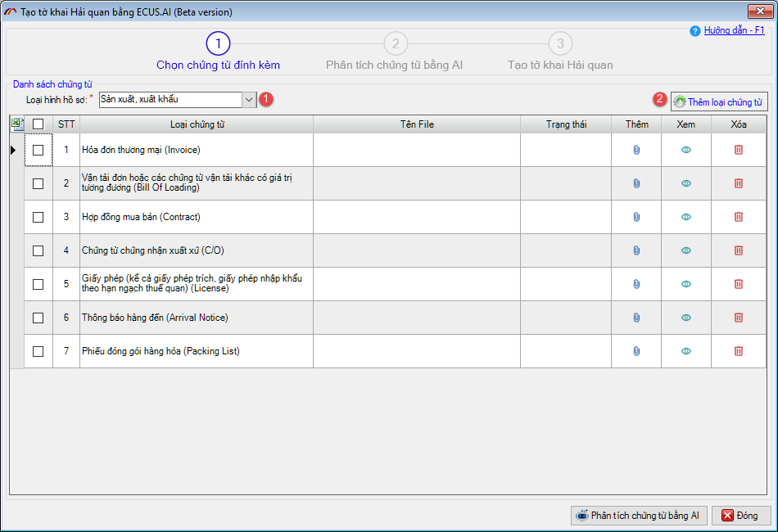
Task: Attach file for Packing List row
Action: pos(636,351)
